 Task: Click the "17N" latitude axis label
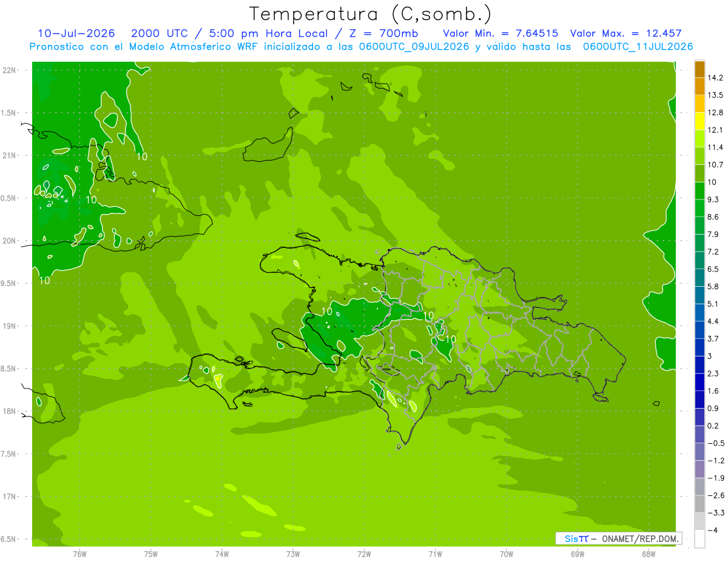9,497
